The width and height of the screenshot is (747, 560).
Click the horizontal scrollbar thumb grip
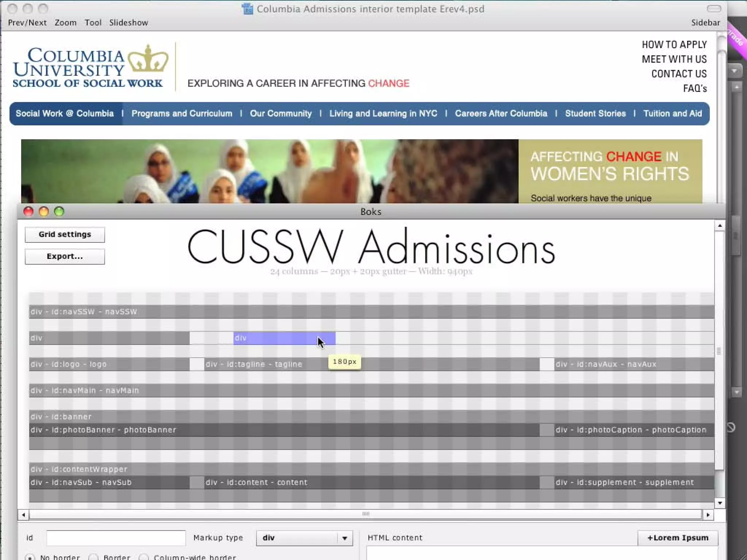(365, 514)
